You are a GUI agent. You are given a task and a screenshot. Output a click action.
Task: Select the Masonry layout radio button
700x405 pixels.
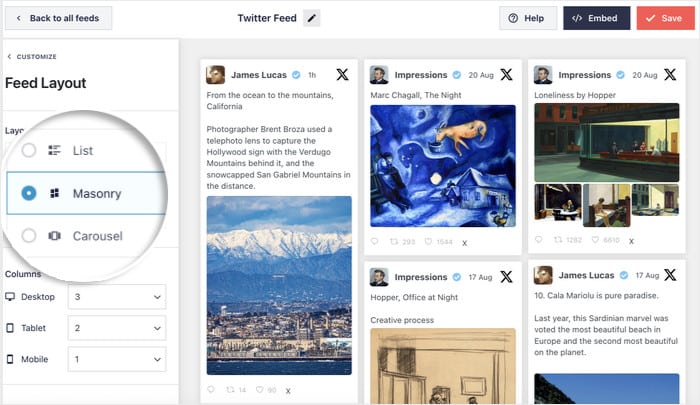click(29, 193)
